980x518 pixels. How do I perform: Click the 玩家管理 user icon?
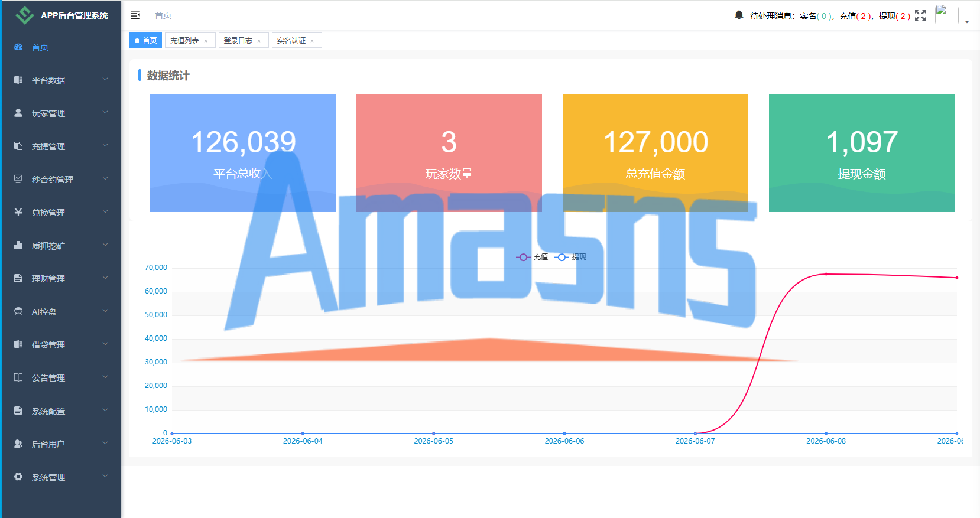click(x=18, y=113)
